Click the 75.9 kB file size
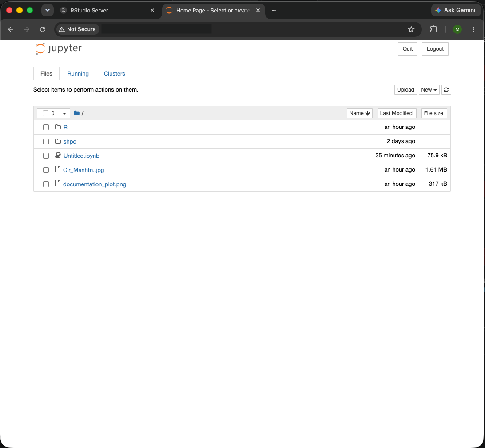The width and height of the screenshot is (485, 448). 437,156
